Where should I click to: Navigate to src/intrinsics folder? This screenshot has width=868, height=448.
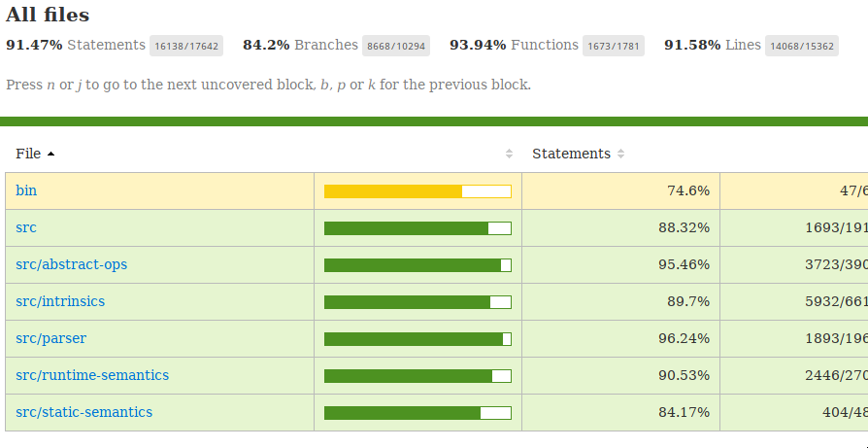coord(60,302)
